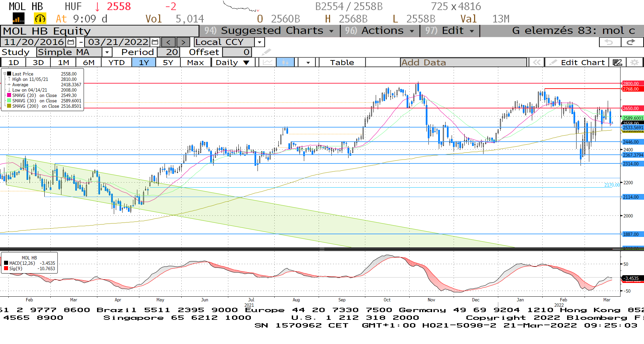Click the start date field 11/20/2016
Screen dimensions: 644x344
click(x=34, y=42)
